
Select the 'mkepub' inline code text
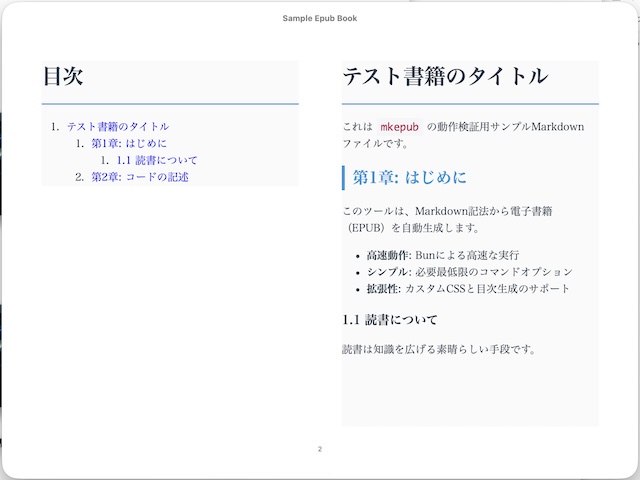(399, 127)
